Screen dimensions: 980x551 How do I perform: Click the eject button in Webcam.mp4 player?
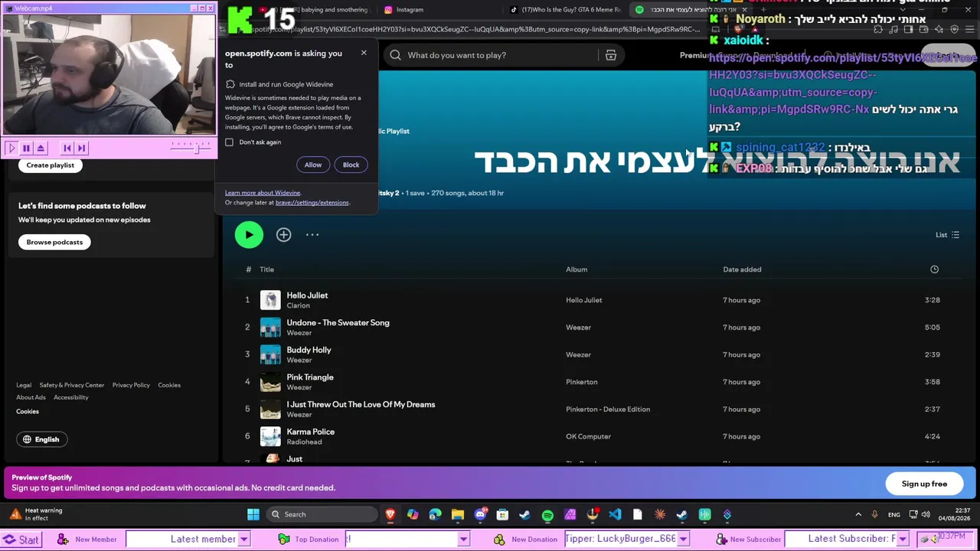tap(41, 148)
